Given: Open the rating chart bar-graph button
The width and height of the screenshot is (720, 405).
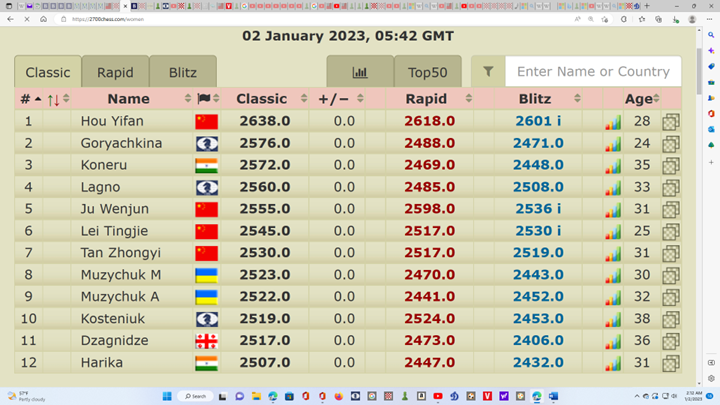Looking at the screenshot, I should click(359, 72).
